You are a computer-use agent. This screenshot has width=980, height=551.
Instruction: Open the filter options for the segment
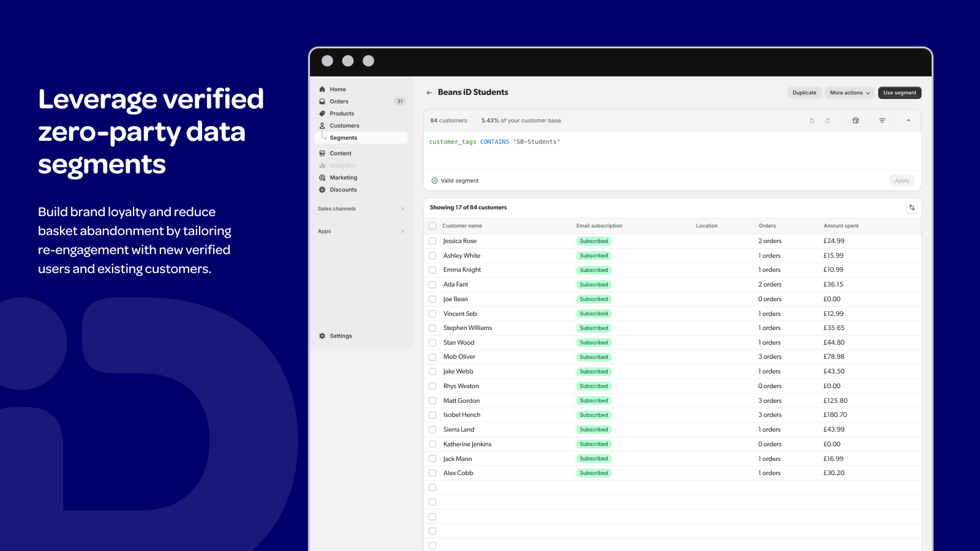pos(881,121)
